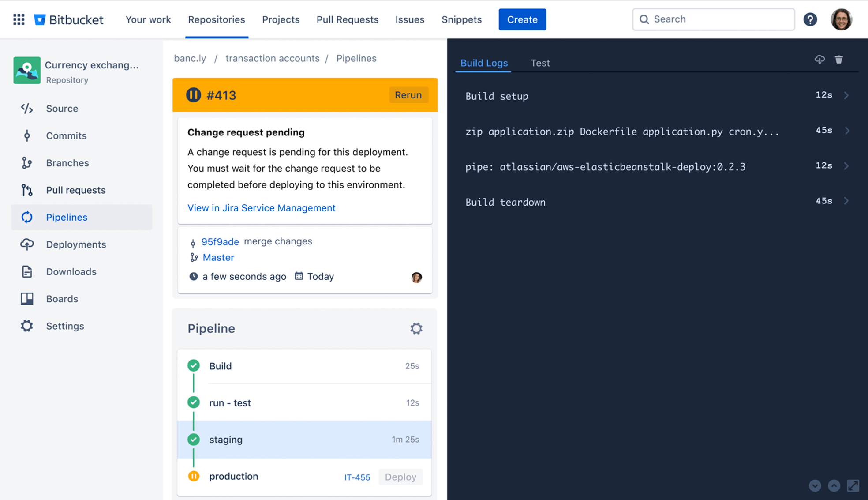The width and height of the screenshot is (868, 500).
Task: Switch to the Test tab in Build Logs
Action: tap(539, 62)
